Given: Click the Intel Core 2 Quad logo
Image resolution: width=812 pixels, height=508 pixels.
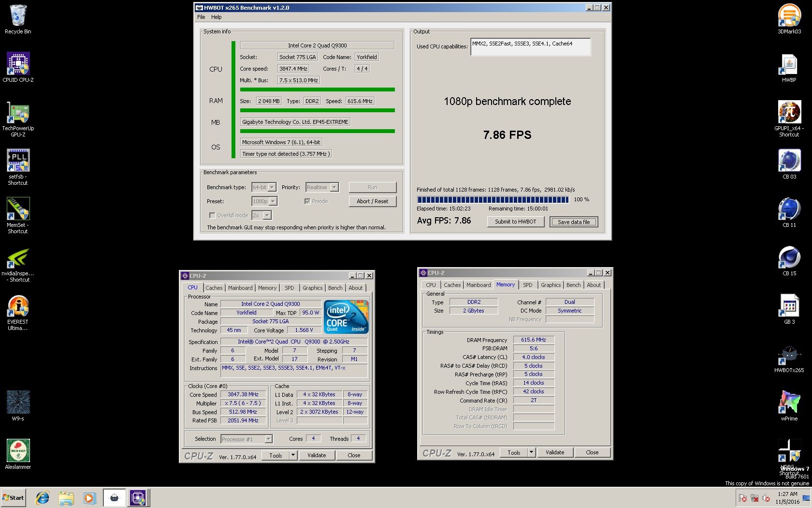Looking at the screenshot, I should (347, 316).
